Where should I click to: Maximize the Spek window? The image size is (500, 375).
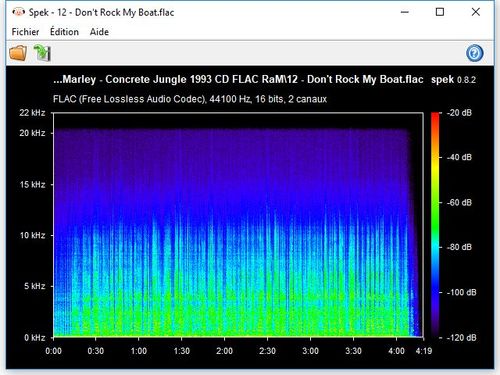tap(440, 12)
